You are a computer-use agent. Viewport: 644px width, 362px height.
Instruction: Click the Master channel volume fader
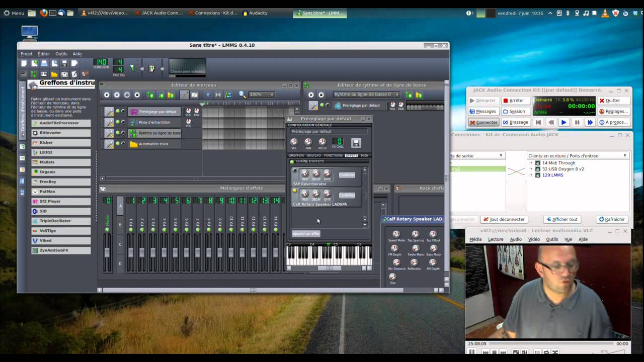107,252
